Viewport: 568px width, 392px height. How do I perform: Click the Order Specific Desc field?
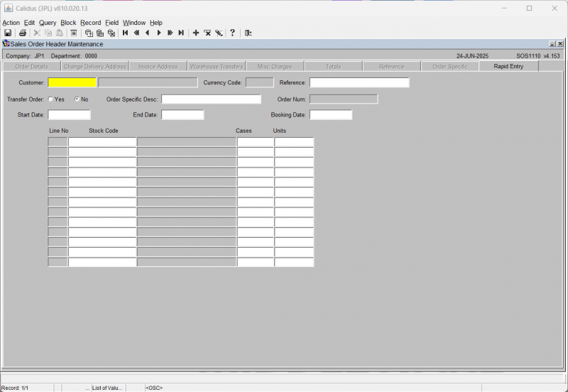(x=211, y=99)
